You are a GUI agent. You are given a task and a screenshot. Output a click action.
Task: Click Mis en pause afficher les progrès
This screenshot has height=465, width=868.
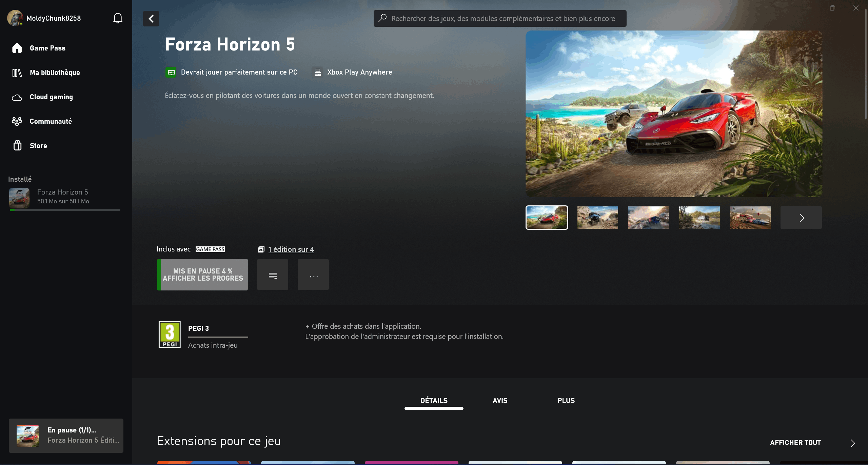202,275
